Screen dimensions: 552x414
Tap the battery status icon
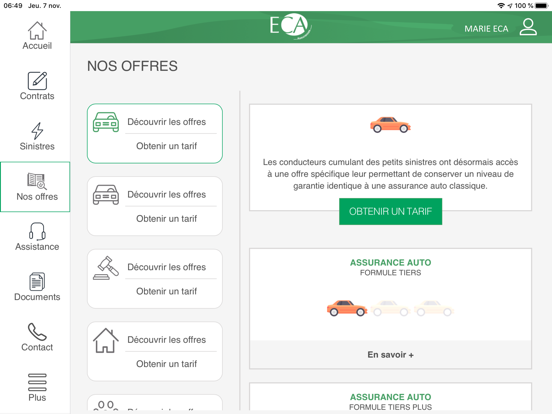(x=542, y=6)
